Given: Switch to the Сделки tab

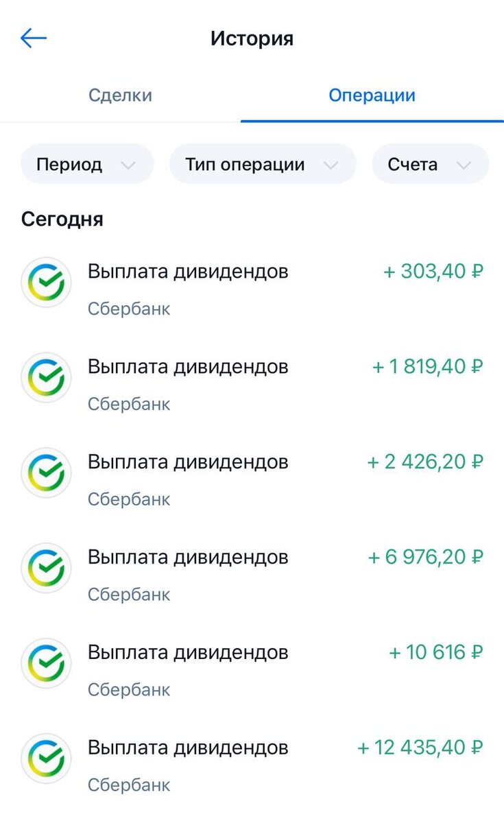Looking at the screenshot, I should click(x=120, y=95).
